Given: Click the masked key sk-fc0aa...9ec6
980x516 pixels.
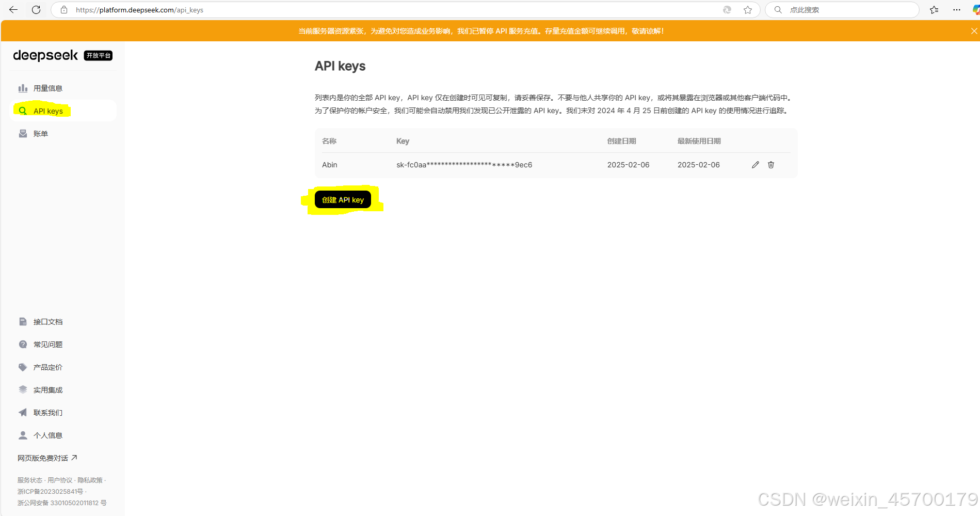Looking at the screenshot, I should point(464,165).
